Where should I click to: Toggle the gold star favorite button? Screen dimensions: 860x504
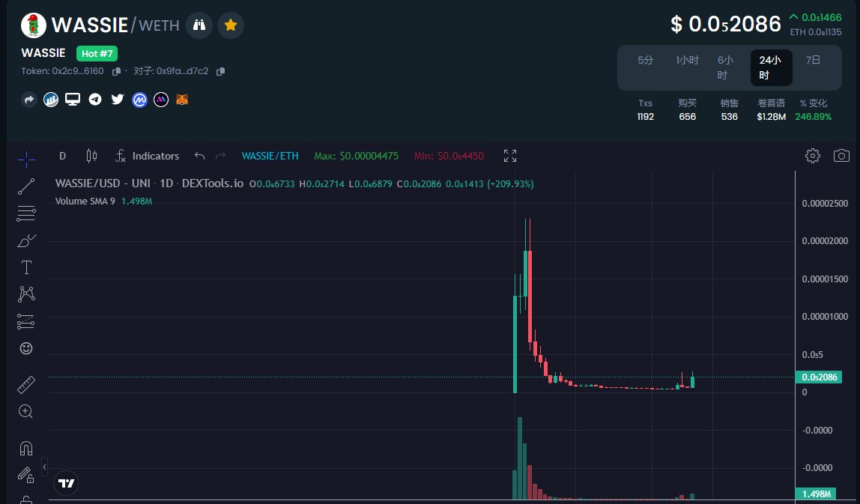pos(231,25)
